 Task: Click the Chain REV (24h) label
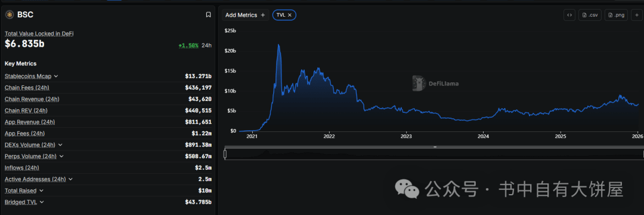[x=26, y=110]
